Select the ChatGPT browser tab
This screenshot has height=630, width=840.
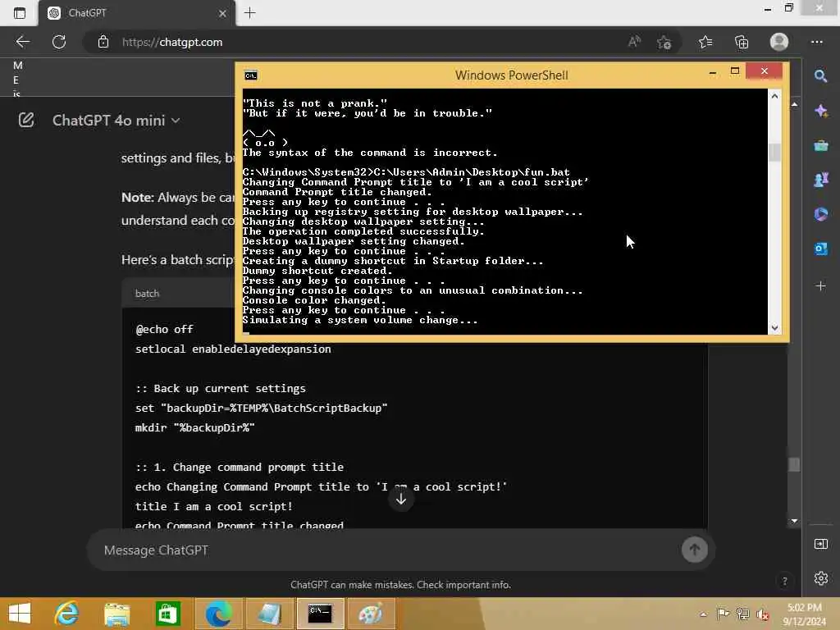click(x=137, y=13)
